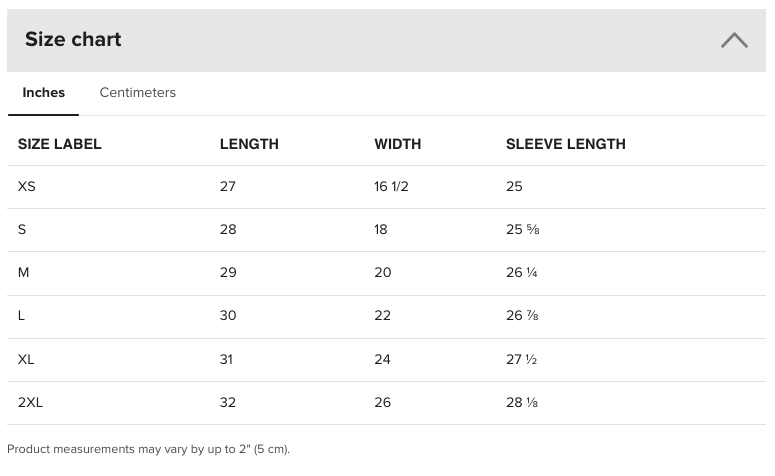775x476 pixels.
Task: Select the L size row label
Action: (x=22, y=315)
